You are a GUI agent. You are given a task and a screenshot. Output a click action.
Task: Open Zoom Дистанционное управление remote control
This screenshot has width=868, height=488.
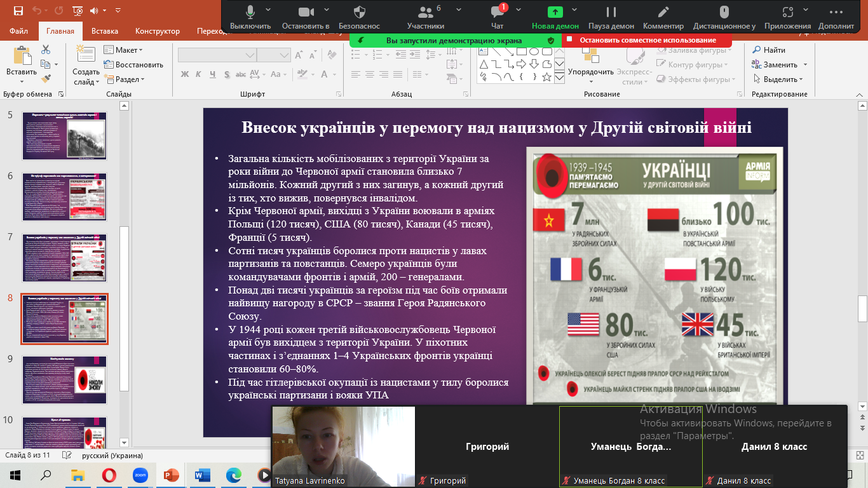click(724, 17)
